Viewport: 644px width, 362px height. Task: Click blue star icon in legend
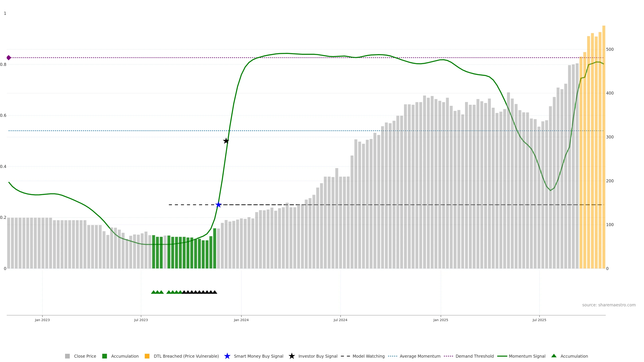pyautogui.click(x=227, y=356)
